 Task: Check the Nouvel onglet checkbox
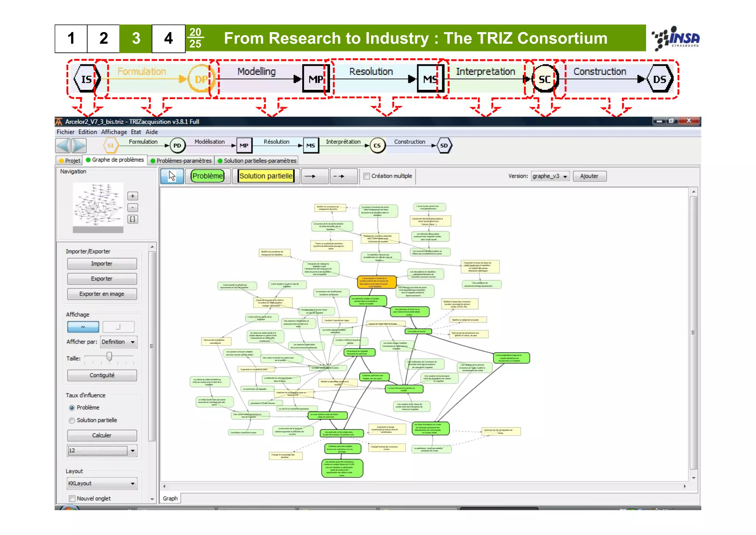pyautogui.click(x=72, y=498)
